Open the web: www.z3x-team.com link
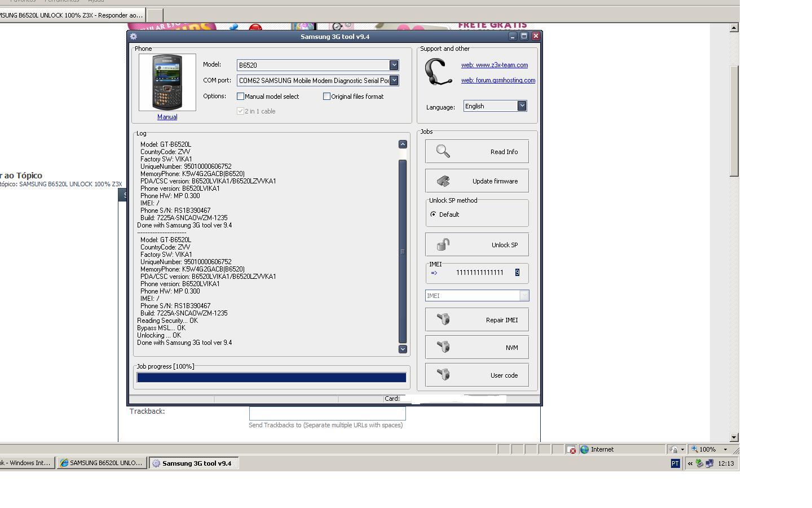The height and width of the screenshot is (508, 812). [x=495, y=65]
